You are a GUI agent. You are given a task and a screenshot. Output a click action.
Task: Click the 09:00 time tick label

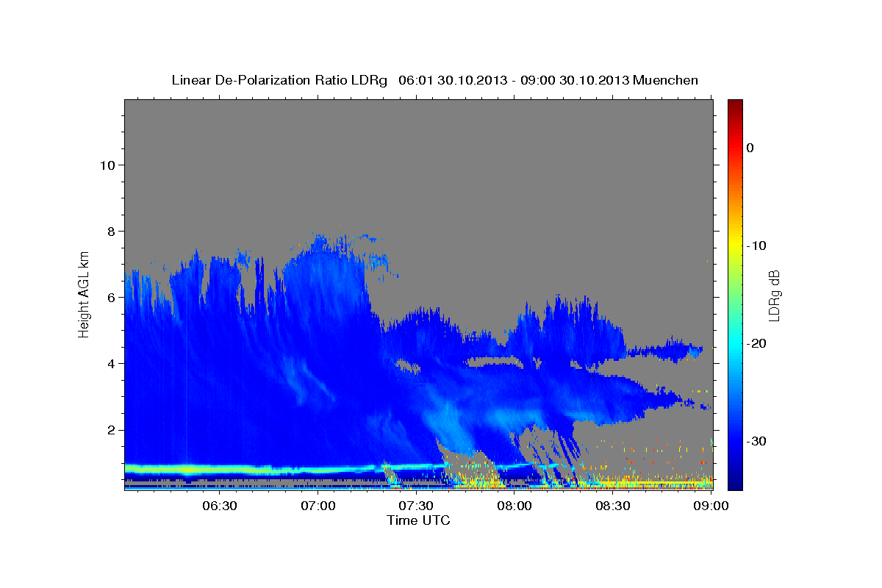pyautogui.click(x=711, y=506)
